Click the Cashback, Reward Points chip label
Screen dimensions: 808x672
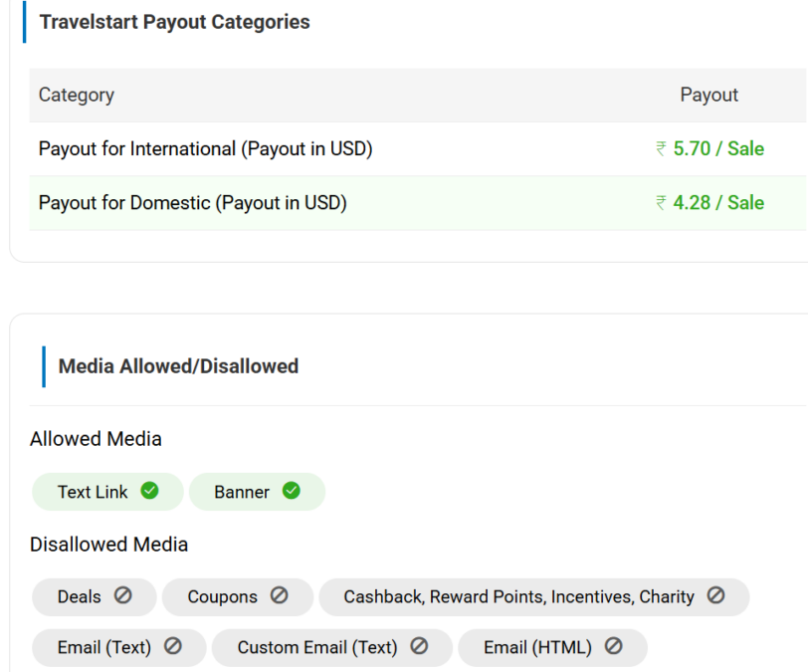pyautogui.click(x=518, y=596)
